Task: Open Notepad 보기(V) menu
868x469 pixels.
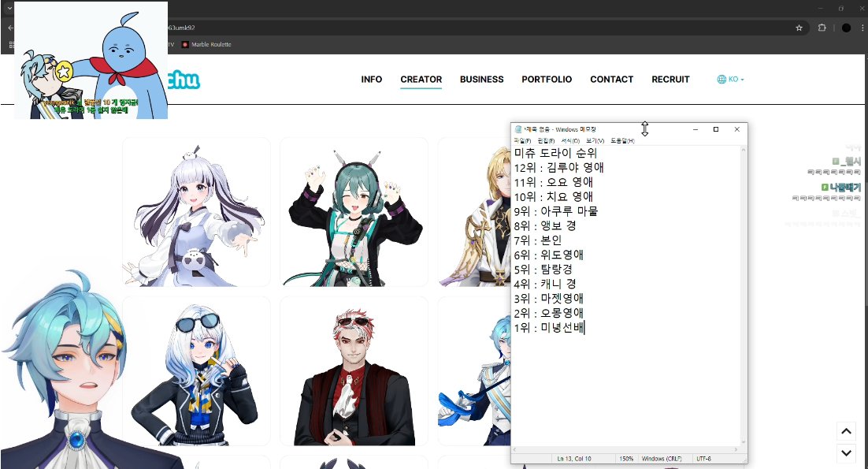Action: click(595, 140)
